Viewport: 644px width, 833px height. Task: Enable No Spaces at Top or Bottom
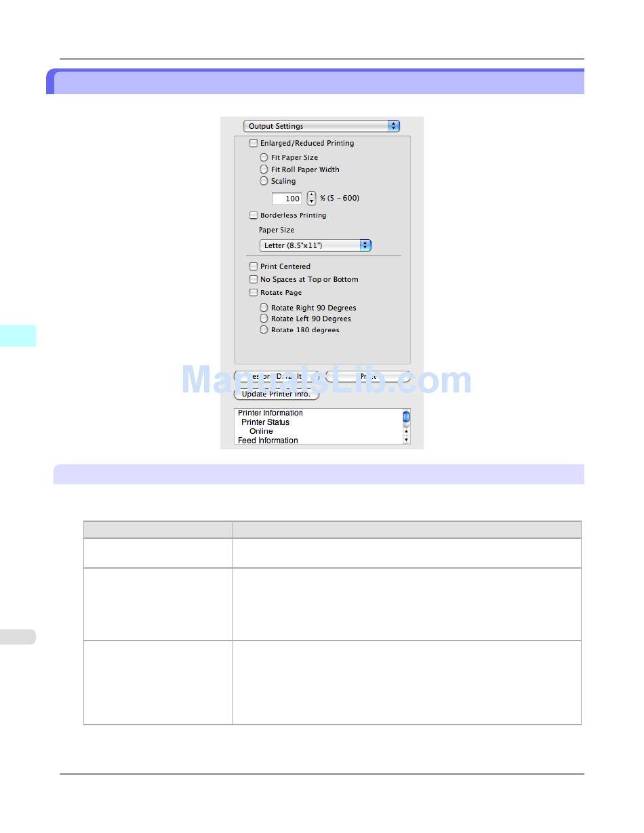pyautogui.click(x=254, y=279)
